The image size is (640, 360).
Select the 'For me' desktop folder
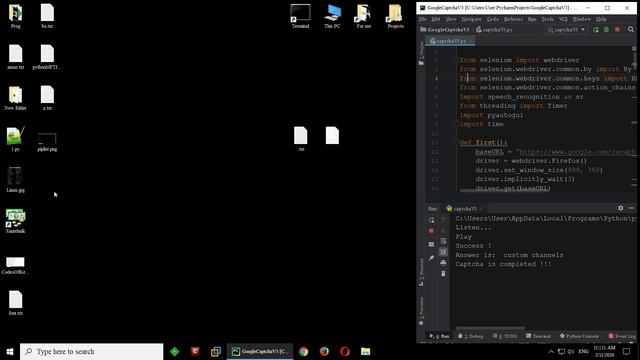tap(363, 16)
